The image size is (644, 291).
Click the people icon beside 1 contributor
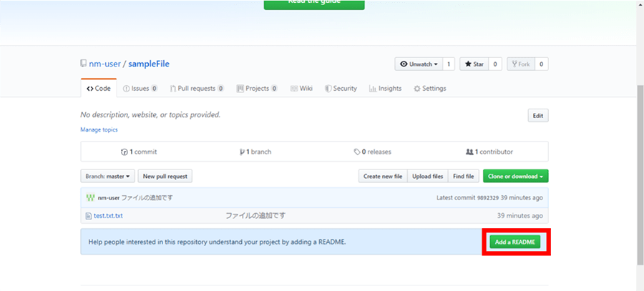(x=470, y=152)
